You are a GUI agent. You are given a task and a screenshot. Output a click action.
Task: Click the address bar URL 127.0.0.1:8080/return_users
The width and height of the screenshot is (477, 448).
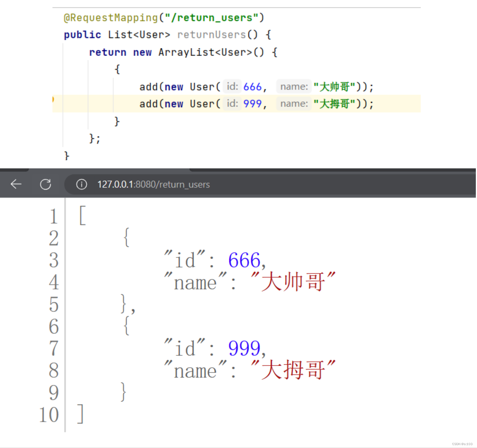click(x=154, y=184)
